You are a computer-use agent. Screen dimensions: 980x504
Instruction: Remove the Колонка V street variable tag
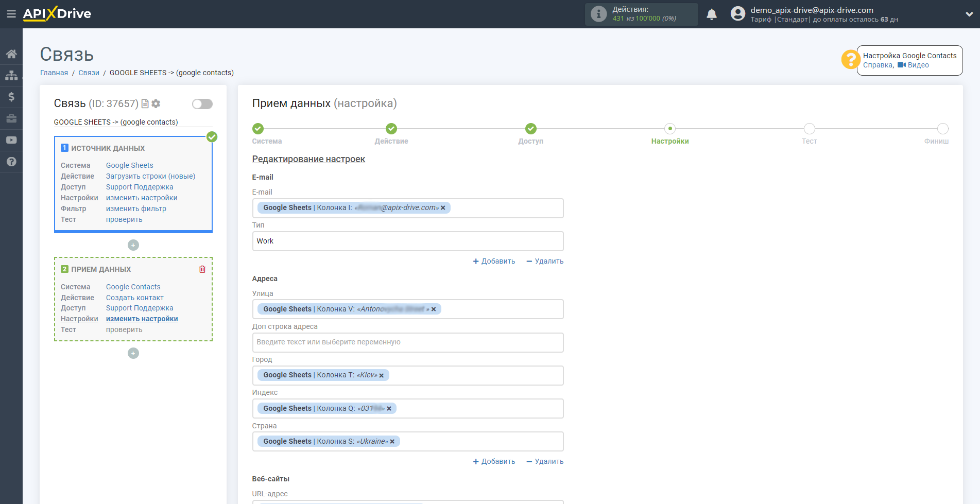tap(434, 309)
